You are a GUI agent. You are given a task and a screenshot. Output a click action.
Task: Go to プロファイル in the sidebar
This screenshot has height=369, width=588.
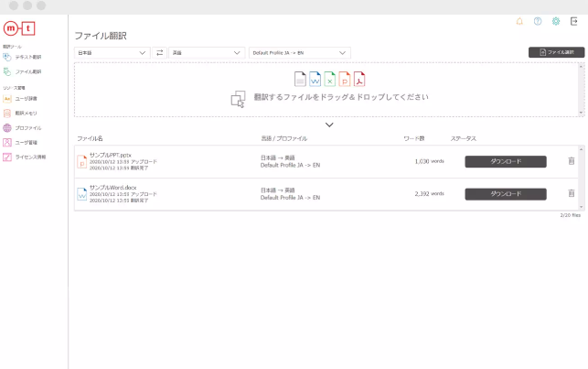(x=27, y=128)
